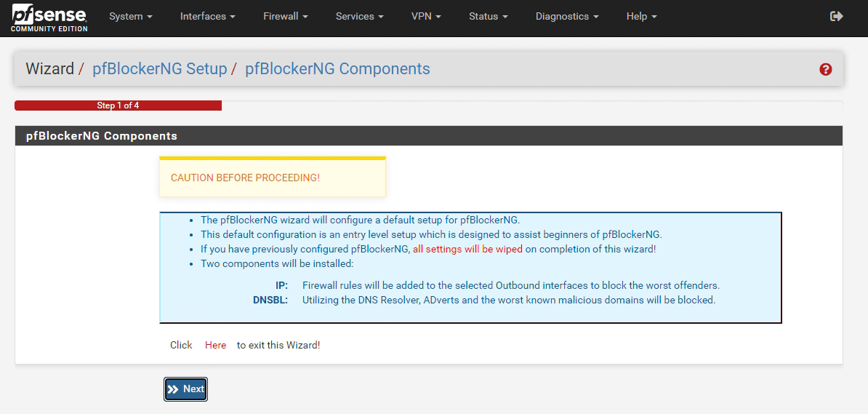This screenshot has width=868, height=414.
Task: Expand the Firewall dropdown menu
Action: point(286,16)
